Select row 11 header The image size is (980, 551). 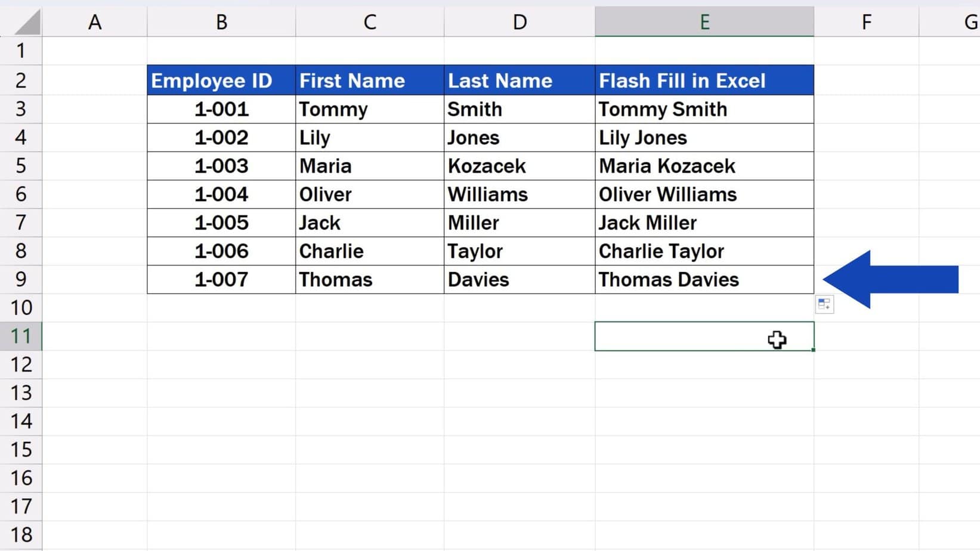coord(21,336)
